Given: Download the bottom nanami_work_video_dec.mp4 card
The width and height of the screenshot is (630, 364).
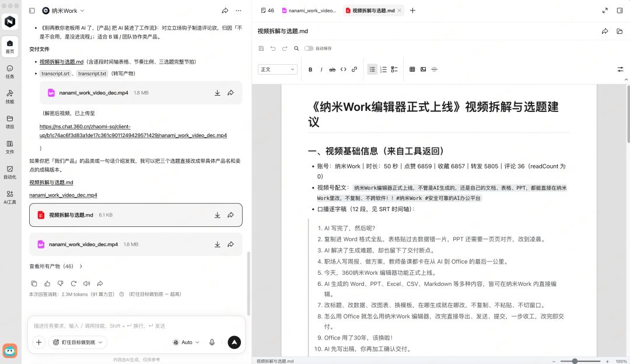Looking at the screenshot, I should point(218,244).
